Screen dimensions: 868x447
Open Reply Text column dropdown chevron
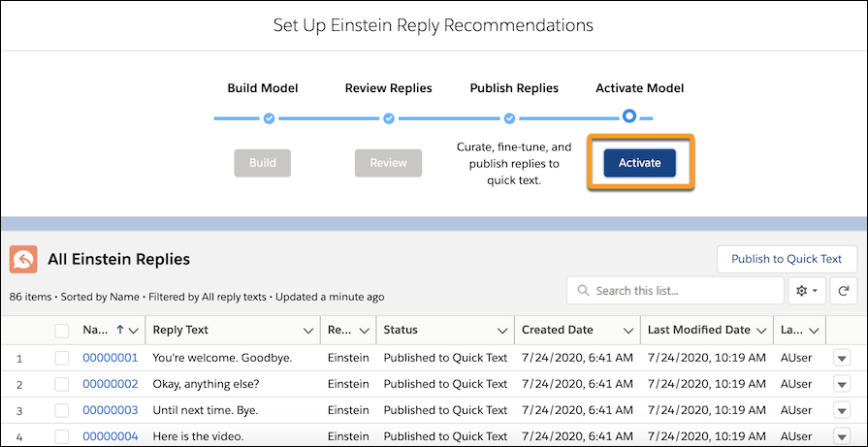click(308, 331)
